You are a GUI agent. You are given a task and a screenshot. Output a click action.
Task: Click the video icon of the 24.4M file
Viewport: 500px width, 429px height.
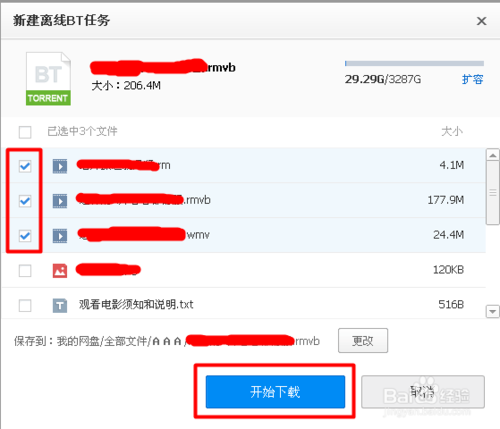click(60, 236)
